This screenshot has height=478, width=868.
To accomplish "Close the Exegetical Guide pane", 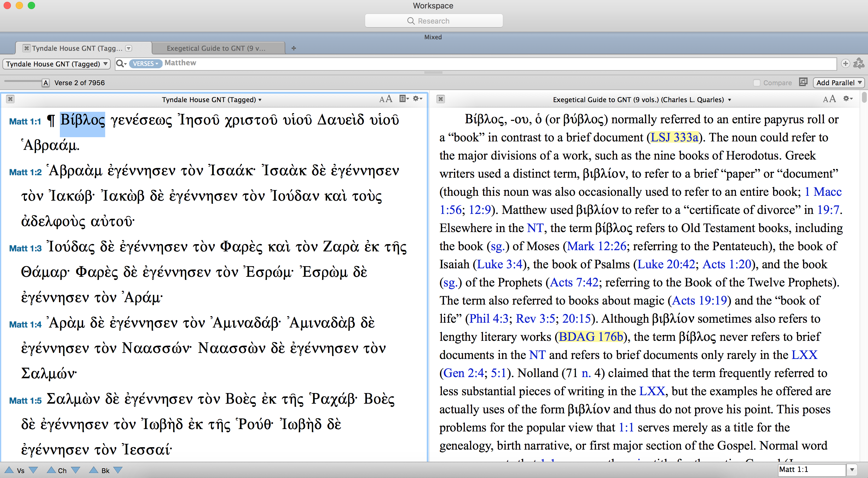I will coord(440,99).
